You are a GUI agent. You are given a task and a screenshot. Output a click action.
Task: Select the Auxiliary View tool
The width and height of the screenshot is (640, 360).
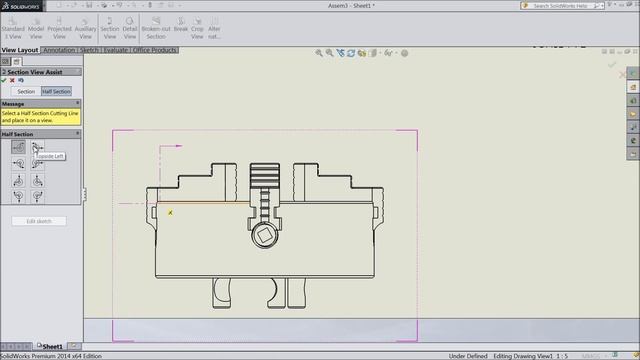coord(85,28)
